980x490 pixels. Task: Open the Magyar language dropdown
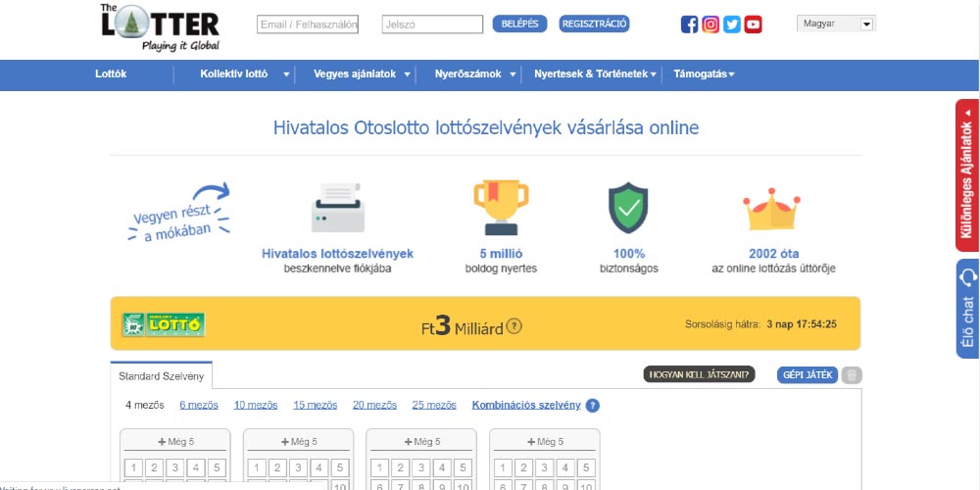click(836, 24)
